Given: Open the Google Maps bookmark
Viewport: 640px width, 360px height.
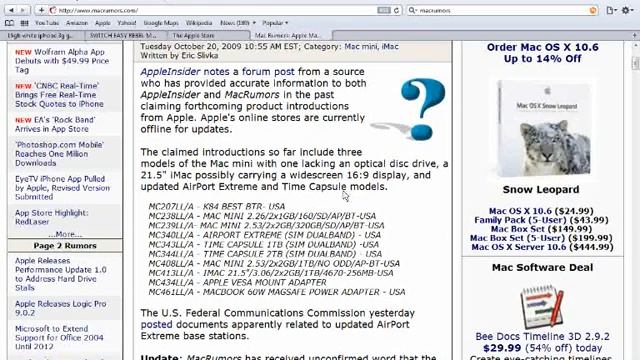Looking at the screenshot, I should pyautogui.click(x=161, y=23).
